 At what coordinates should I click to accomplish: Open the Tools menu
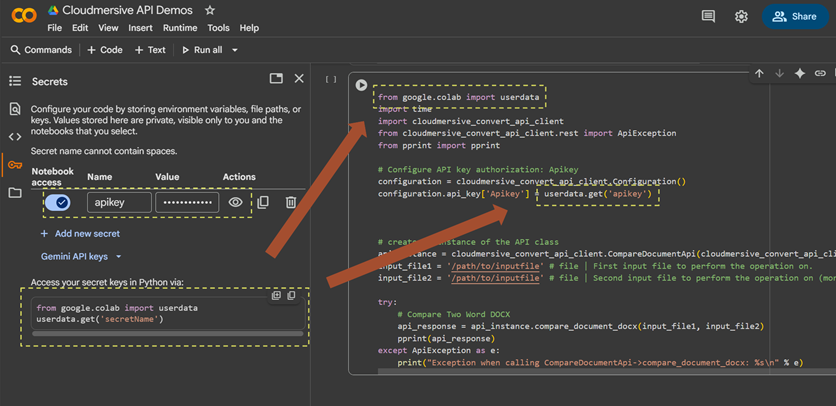click(219, 28)
